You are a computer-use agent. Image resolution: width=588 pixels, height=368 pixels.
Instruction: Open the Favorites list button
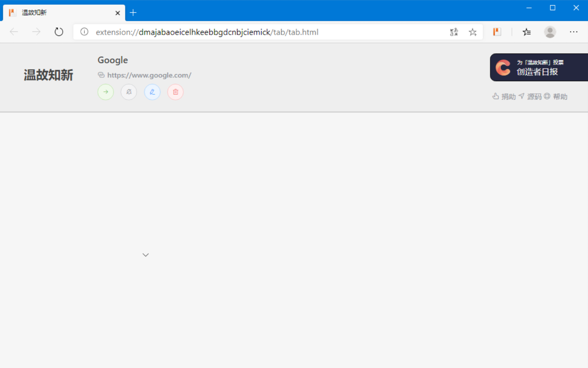click(526, 32)
